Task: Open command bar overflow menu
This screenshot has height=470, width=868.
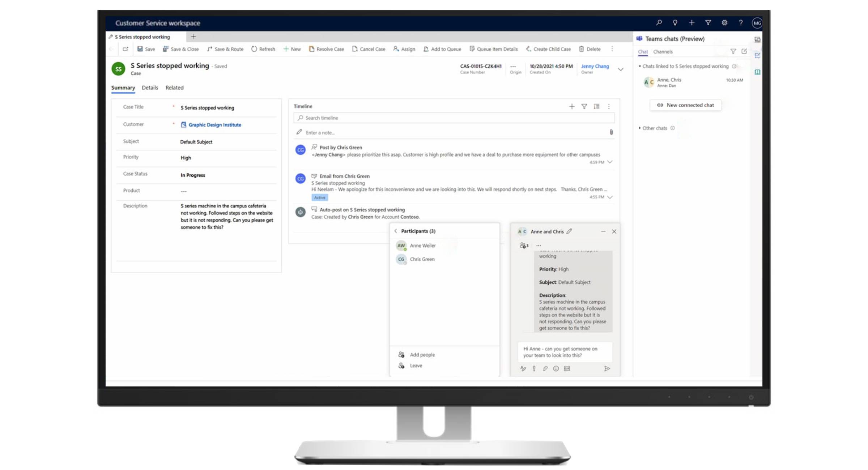Action: [x=612, y=49]
